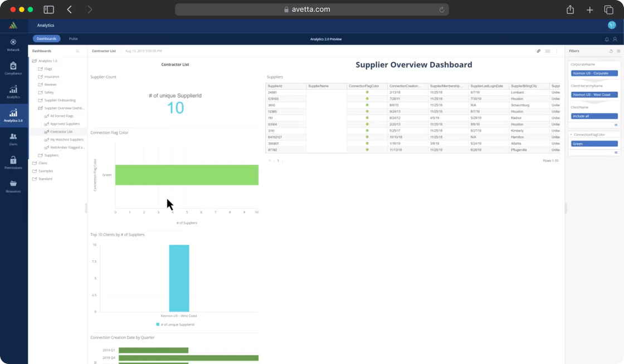The width and height of the screenshot is (624, 364).
Task: Click the 2019 Q1 bar in quarter chart
Action: tap(154, 351)
